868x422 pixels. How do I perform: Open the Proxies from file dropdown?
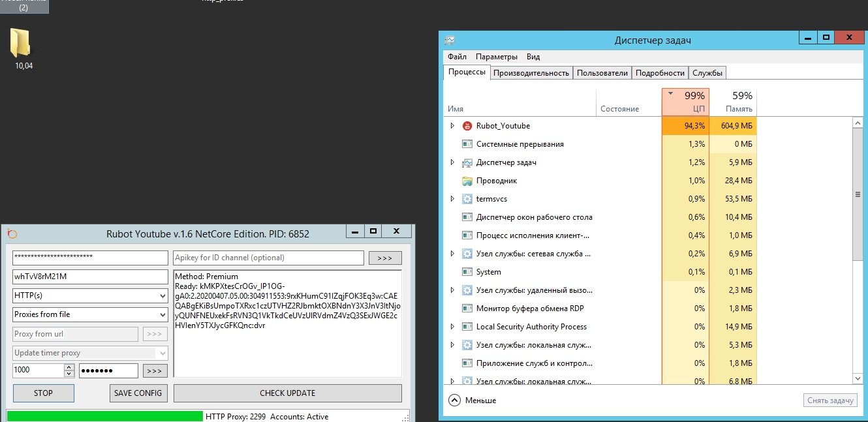coord(90,314)
